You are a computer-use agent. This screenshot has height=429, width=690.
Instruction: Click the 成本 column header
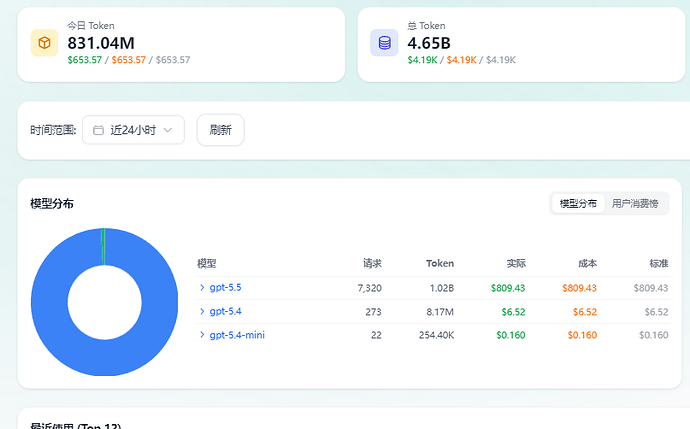click(587, 264)
